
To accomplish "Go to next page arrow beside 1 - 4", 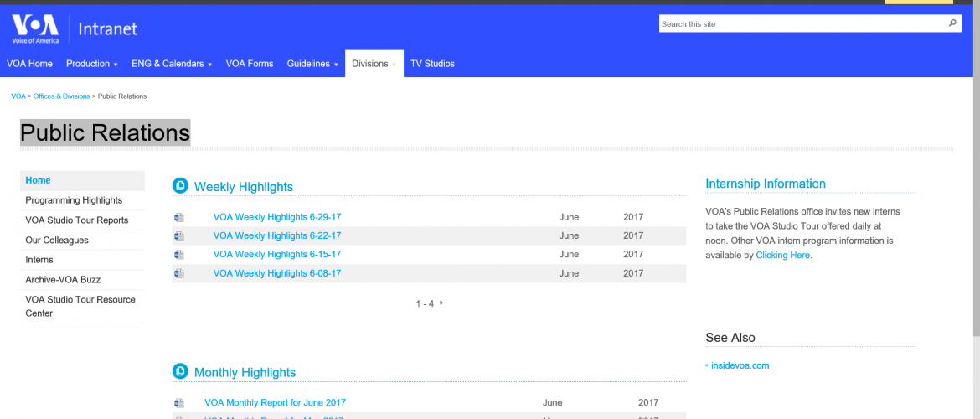I will point(441,303).
